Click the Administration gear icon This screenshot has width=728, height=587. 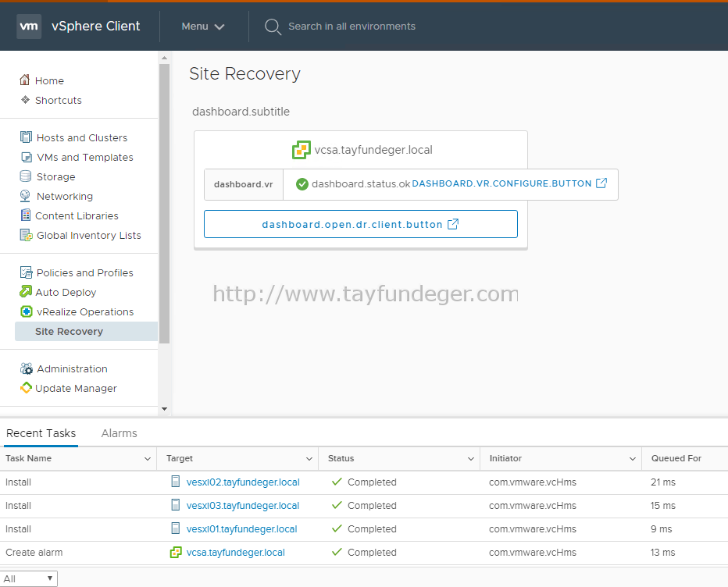(x=27, y=368)
